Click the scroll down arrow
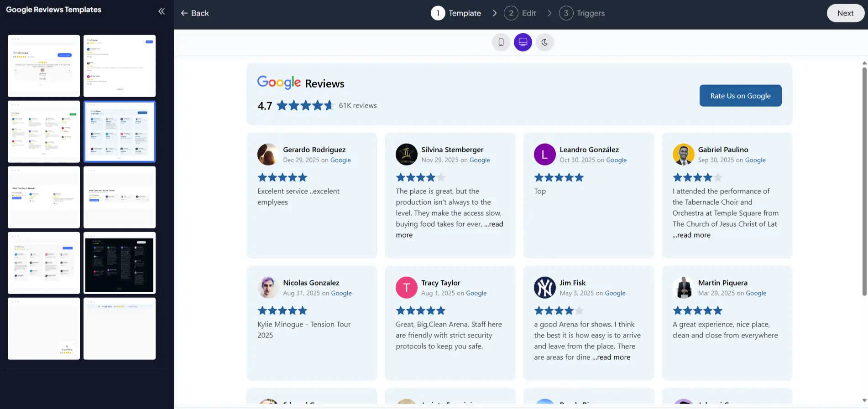This screenshot has height=409, width=868. tap(864, 400)
